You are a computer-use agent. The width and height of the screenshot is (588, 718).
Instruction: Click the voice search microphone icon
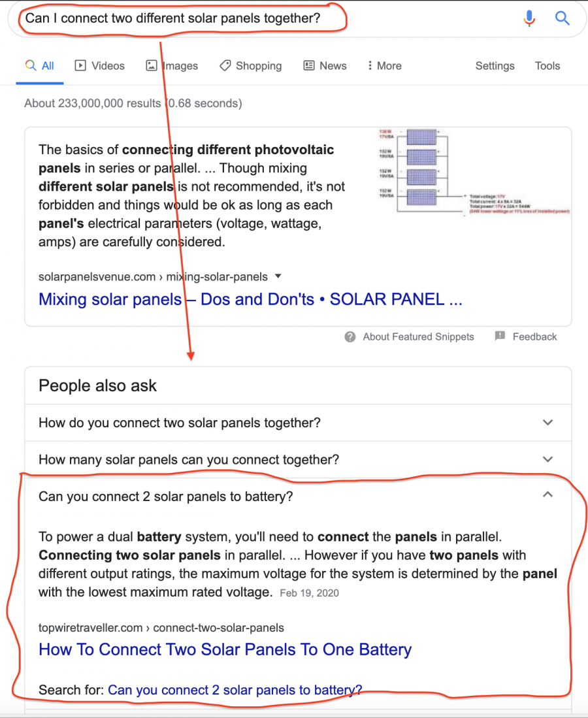tap(529, 18)
